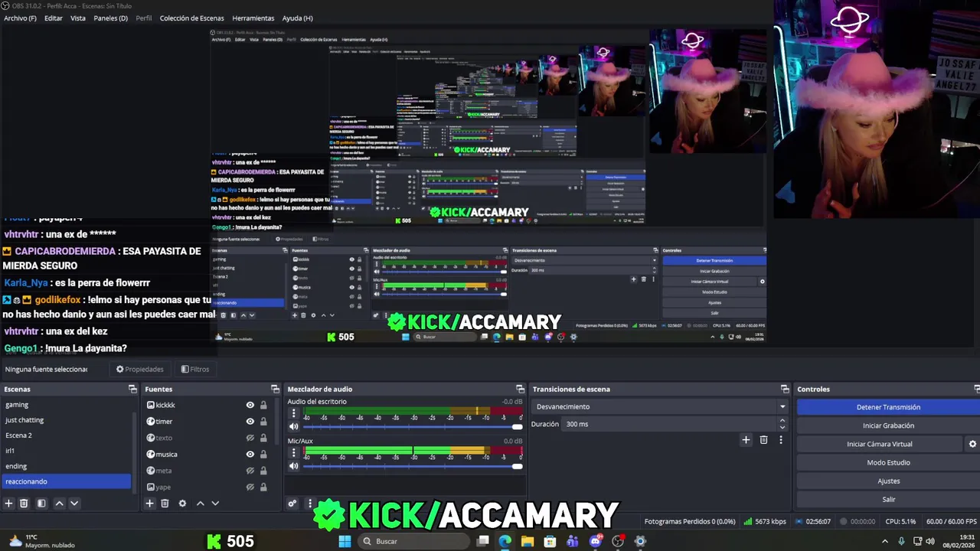Open Filtros for the source
The height and width of the screenshot is (551, 980).
[195, 369]
